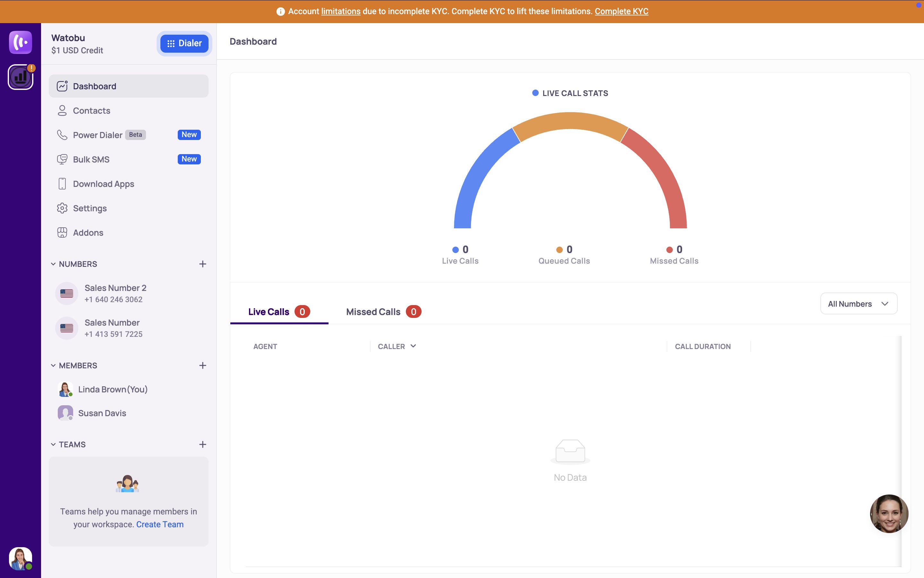Open the Download Apps mobile icon
Viewport: 924px width, 578px height.
pos(62,184)
